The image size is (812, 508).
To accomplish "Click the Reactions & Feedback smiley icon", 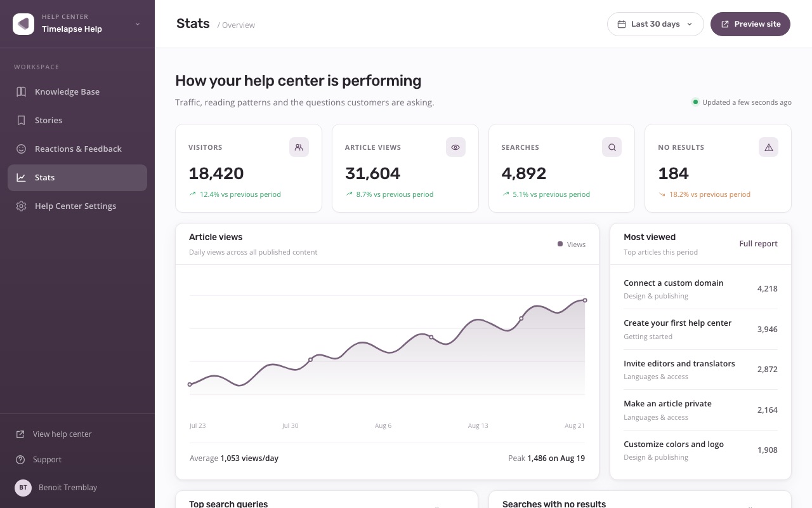I will (21, 149).
